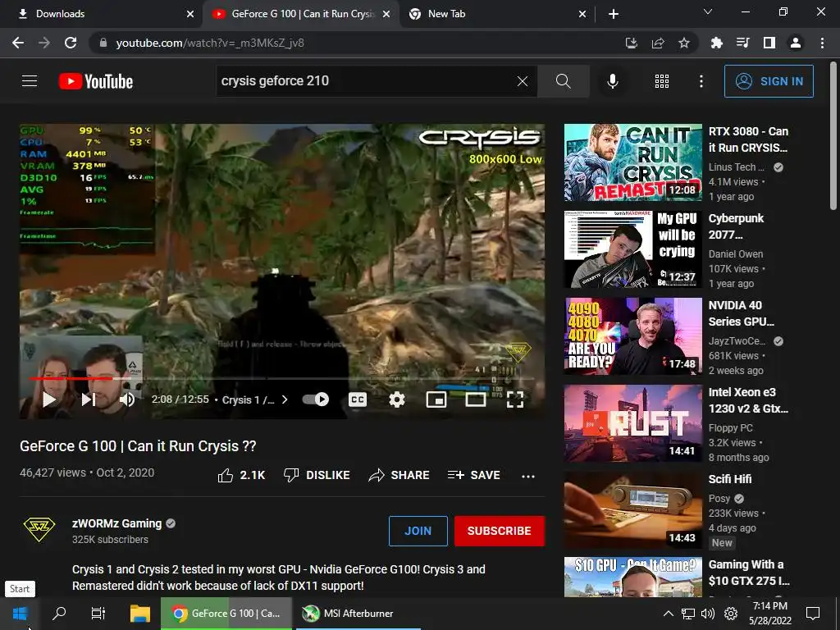This screenshot has height=630, width=840.
Task: Mute the video volume
Action: [x=127, y=399]
